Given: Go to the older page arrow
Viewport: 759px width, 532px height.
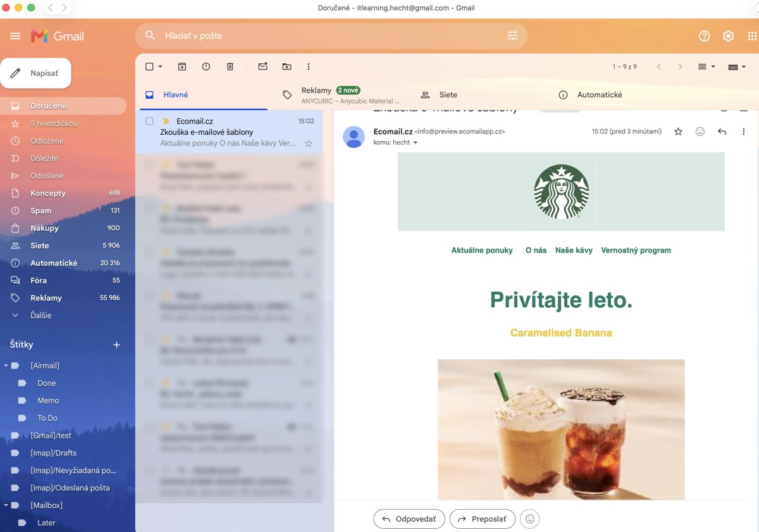Looking at the screenshot, I should point(681,66).
